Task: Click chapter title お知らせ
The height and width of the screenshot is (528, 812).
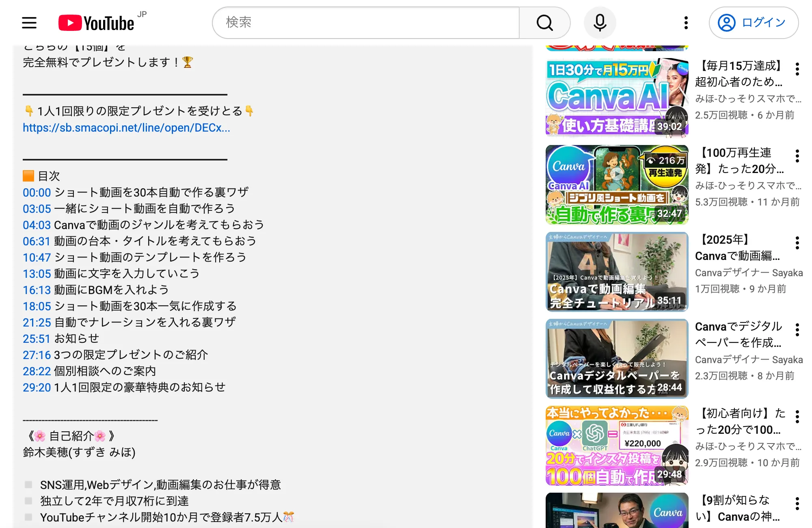Action: click(x=77, y=339)
